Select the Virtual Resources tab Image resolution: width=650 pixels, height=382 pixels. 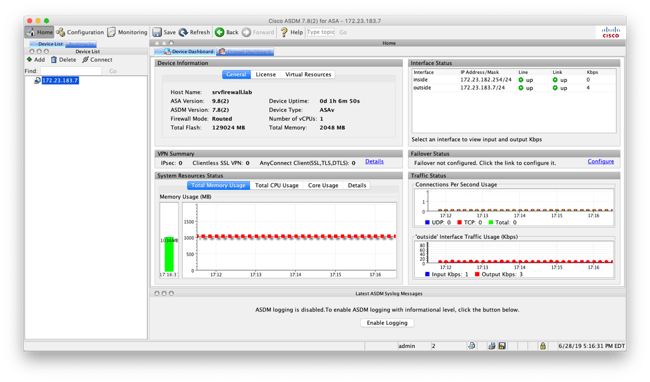coord(308,75)
